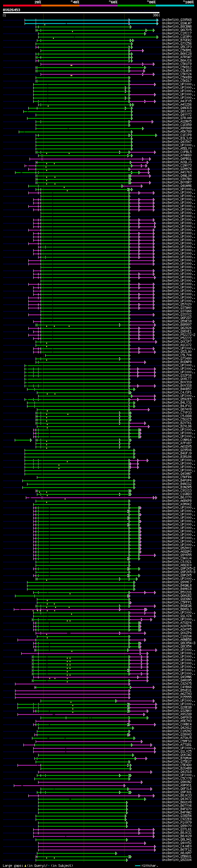
Task: Select the UniRef100_Q4N3C8 label
Action: [177, 108]
